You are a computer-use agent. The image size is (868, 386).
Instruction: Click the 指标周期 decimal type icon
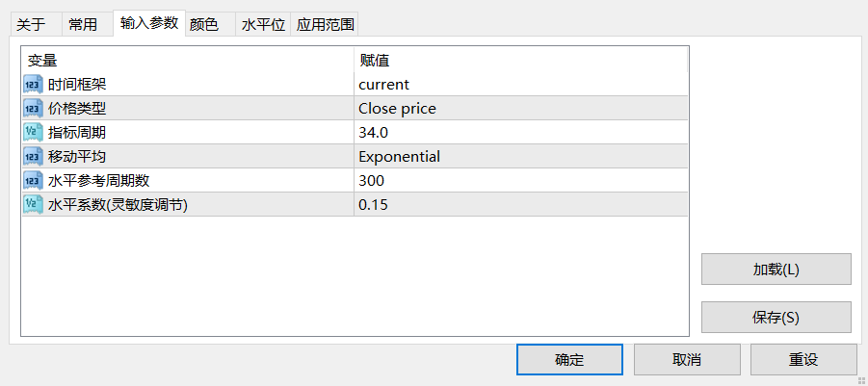(33, 133)
